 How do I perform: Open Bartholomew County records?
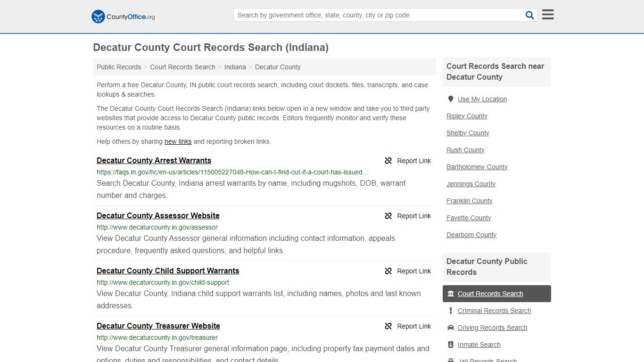point(477,167)
